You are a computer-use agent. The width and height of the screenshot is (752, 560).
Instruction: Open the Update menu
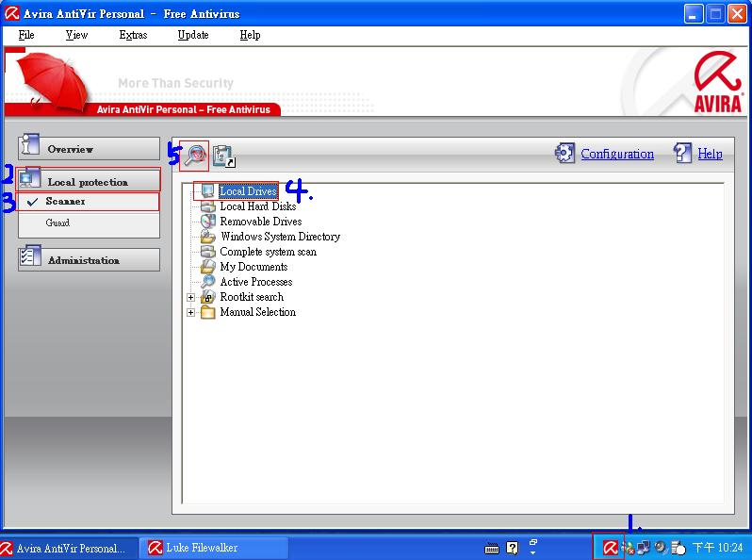tap(193, 35)
